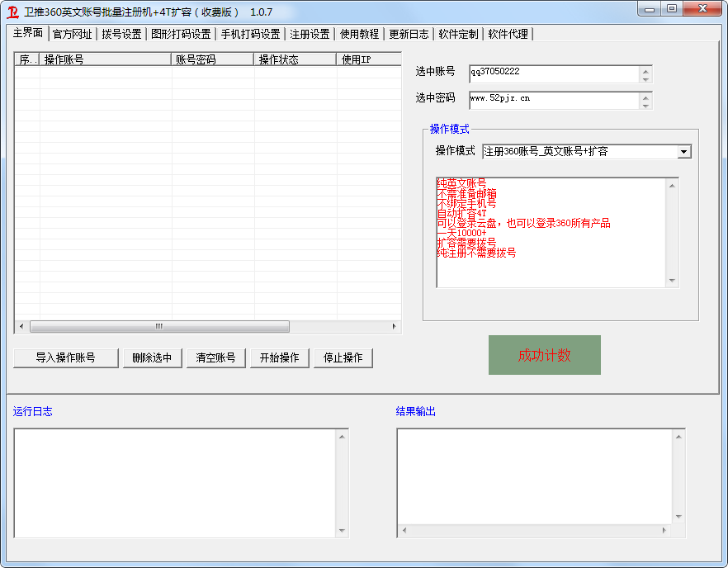Image resolution: width=728 pixels, height=568 pixels.
Task: Select the 手机打码设置 tab
Action: [x=250, y=34]
